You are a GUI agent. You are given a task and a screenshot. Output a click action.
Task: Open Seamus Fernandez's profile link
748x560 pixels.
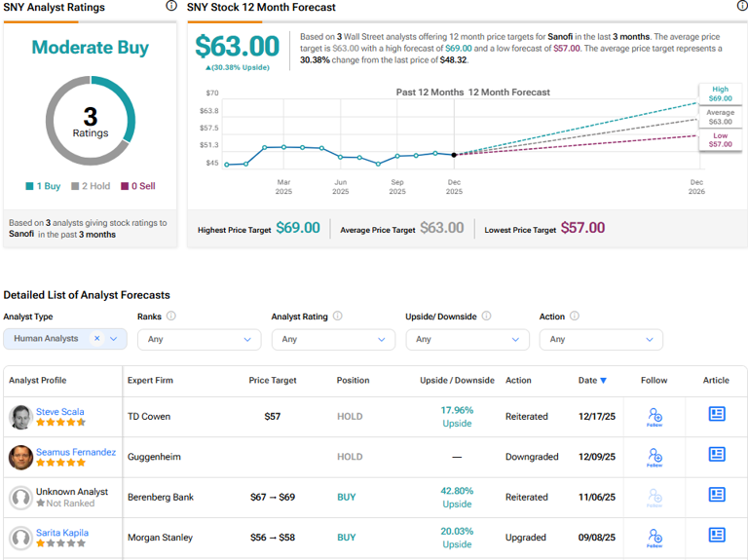[x=75, y=452]
